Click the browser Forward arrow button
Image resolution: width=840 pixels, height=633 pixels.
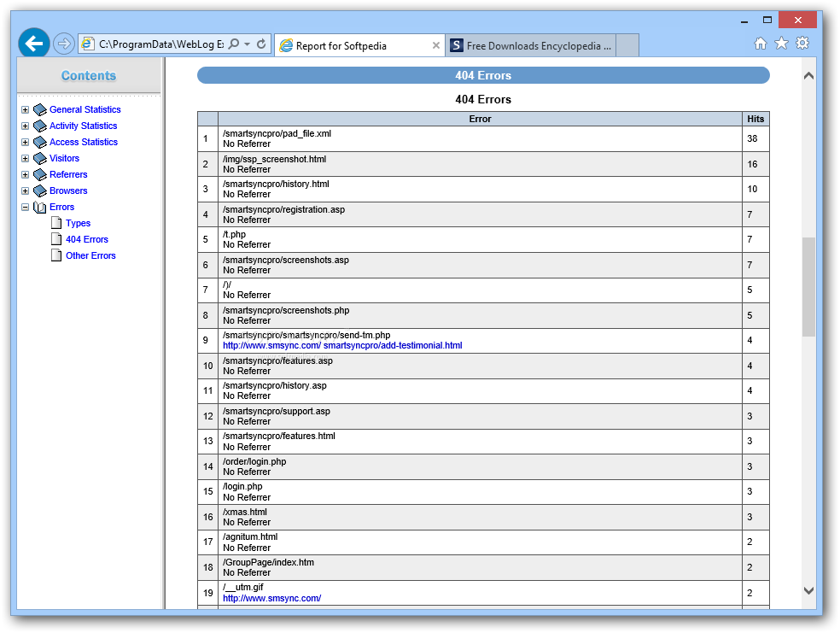(64, 44)
